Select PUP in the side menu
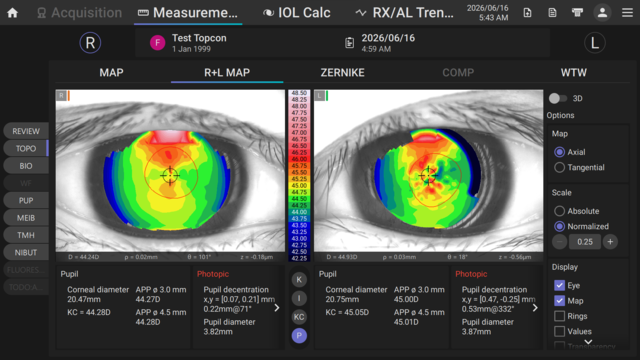The height and width of the screenshot is (360, 640). (x=26, y=200)
